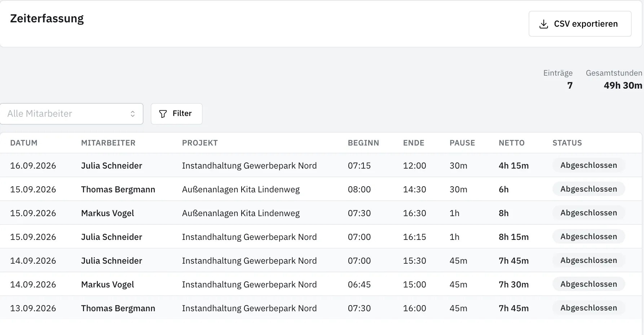Select Markus Vogel in the 14.09.2026 row
This screenshot has height=335, width=644.
107,285
